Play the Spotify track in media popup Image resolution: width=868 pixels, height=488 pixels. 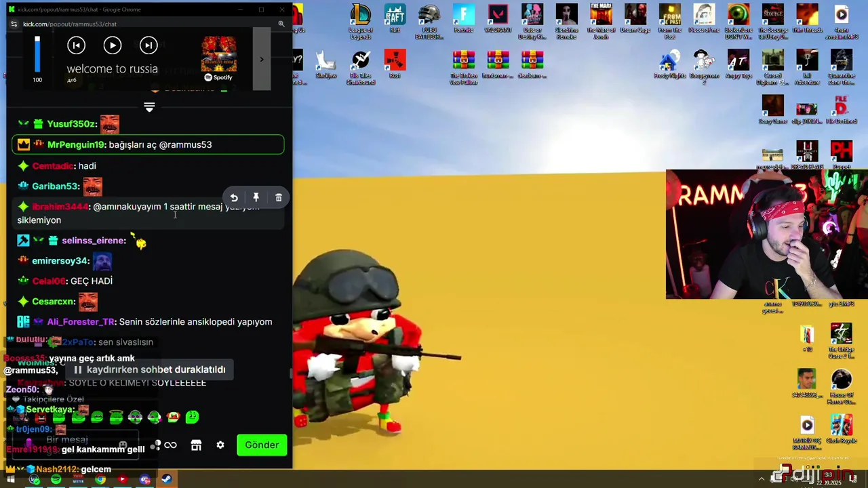(113, 45)
